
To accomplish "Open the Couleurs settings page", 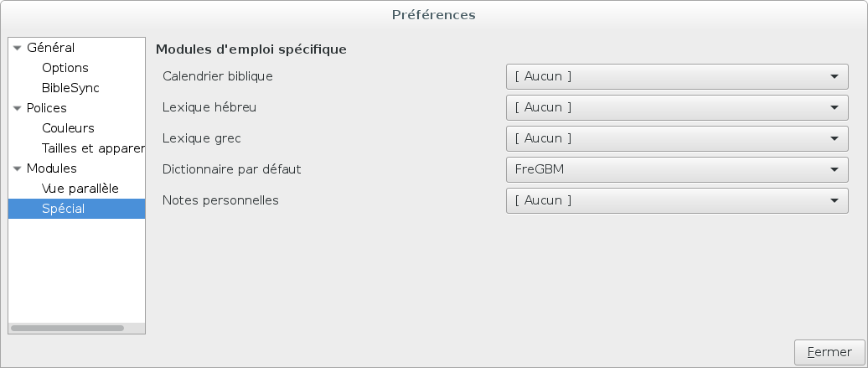I will click(68, 128).
